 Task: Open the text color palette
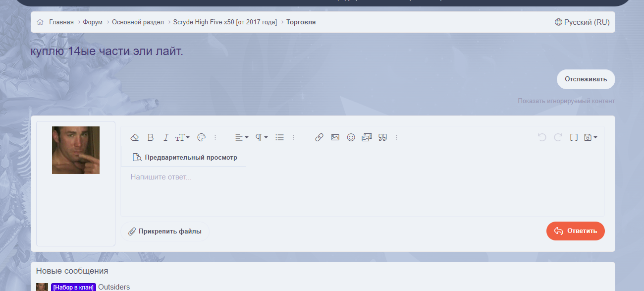(x=201, y=137)
